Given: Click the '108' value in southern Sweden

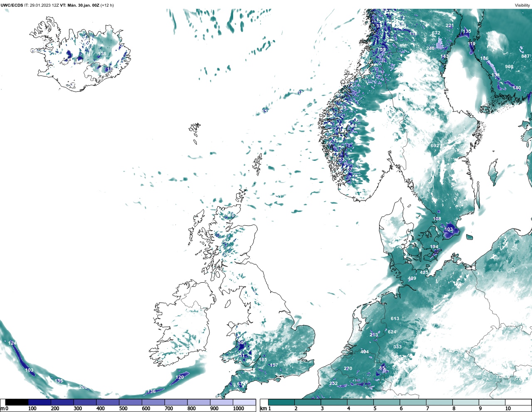Looking at the screenshot, I should click(437, 219).
